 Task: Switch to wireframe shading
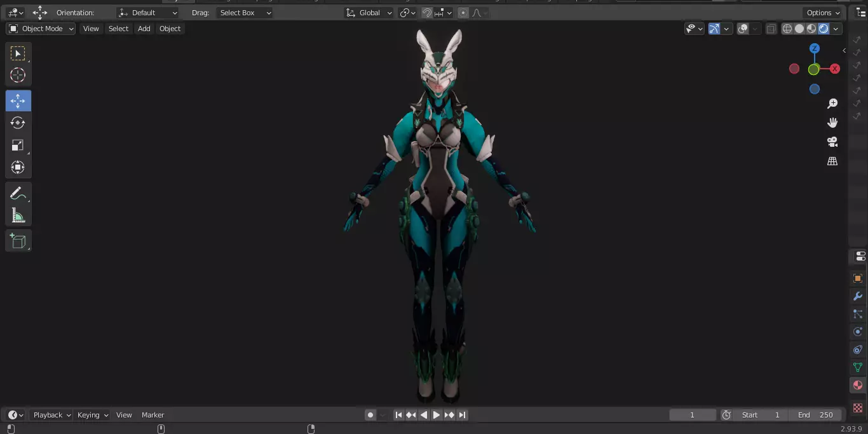click(787, 29)
